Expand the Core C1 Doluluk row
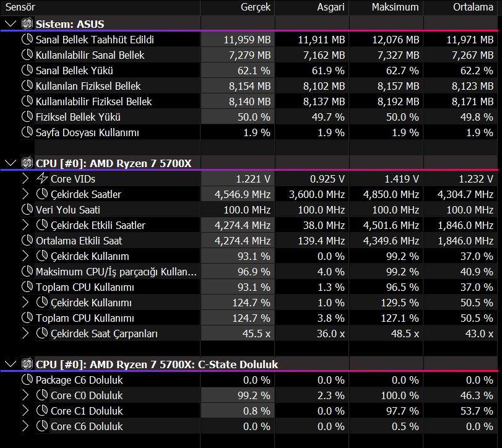This screenshot has height=448, width=502. point(25,410)
